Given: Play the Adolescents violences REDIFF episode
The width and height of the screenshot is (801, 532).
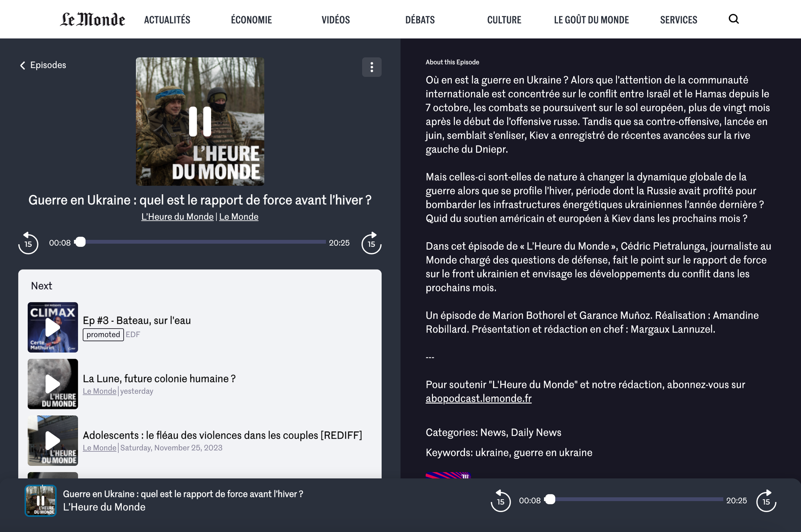Looking at the screenshot, I should pyautogui.click(x=52, y=440).
